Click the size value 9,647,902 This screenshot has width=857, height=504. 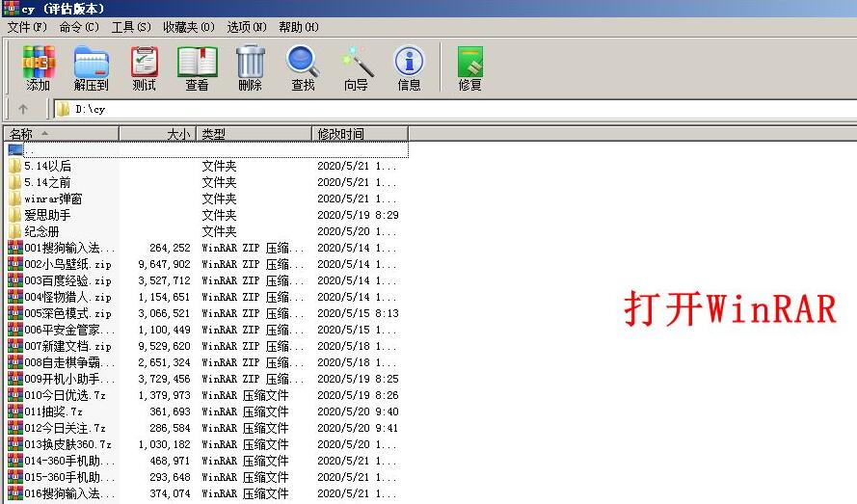(164, 264)
